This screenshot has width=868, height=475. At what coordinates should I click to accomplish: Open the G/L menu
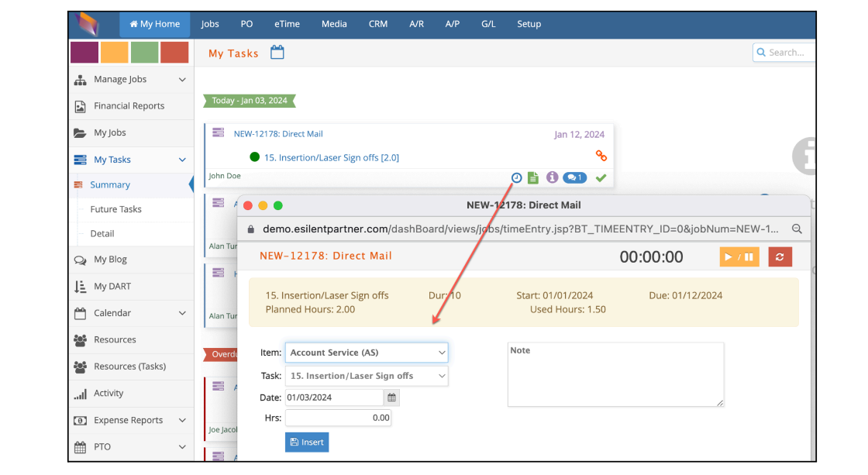(488, 24)
